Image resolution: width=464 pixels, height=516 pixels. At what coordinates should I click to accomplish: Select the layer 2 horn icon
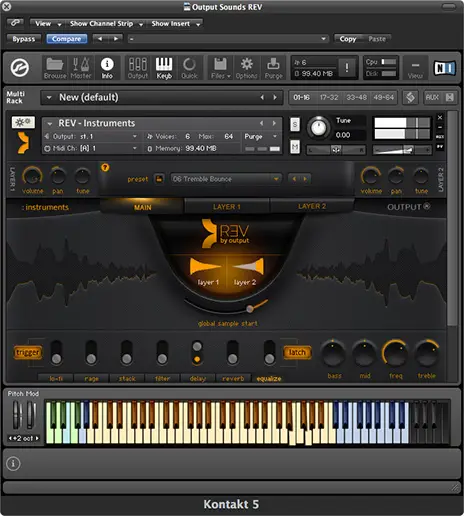pos(248,267)
